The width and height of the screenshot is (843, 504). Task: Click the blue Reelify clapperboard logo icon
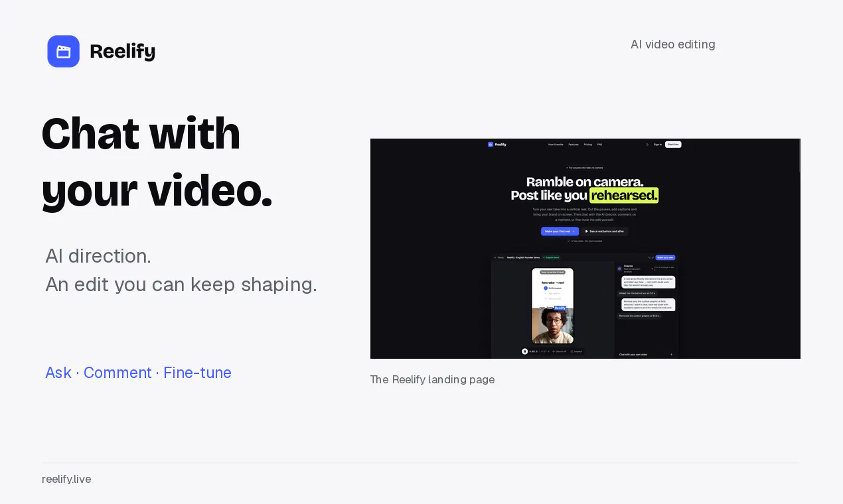click(x=64, y=51)
